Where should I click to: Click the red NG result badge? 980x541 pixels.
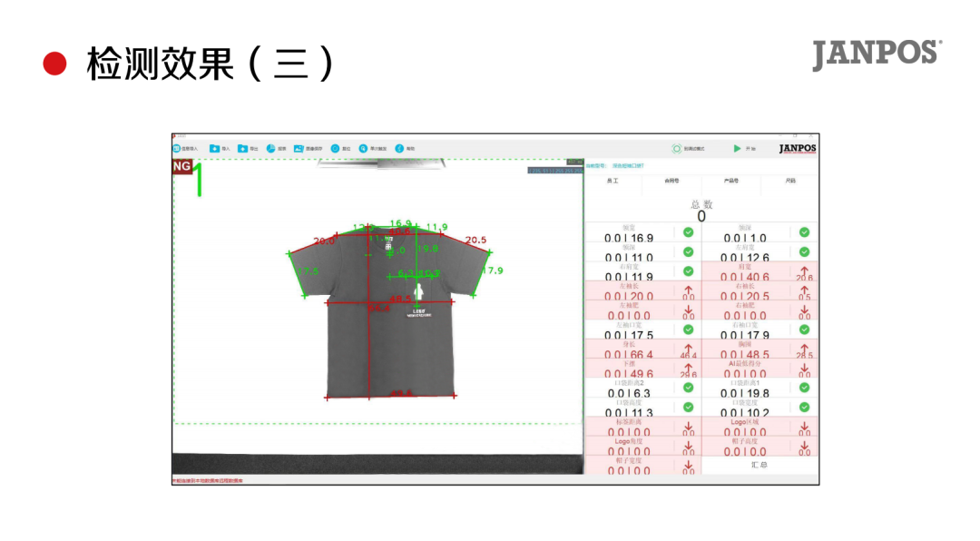[181, 166]
